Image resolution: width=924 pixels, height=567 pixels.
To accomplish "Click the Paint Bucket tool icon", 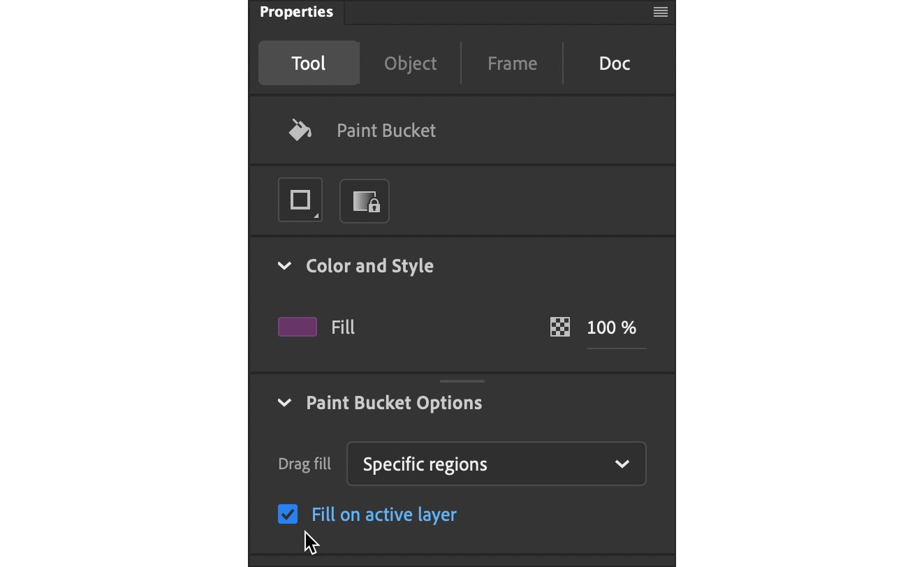I will tap(300, 130).
